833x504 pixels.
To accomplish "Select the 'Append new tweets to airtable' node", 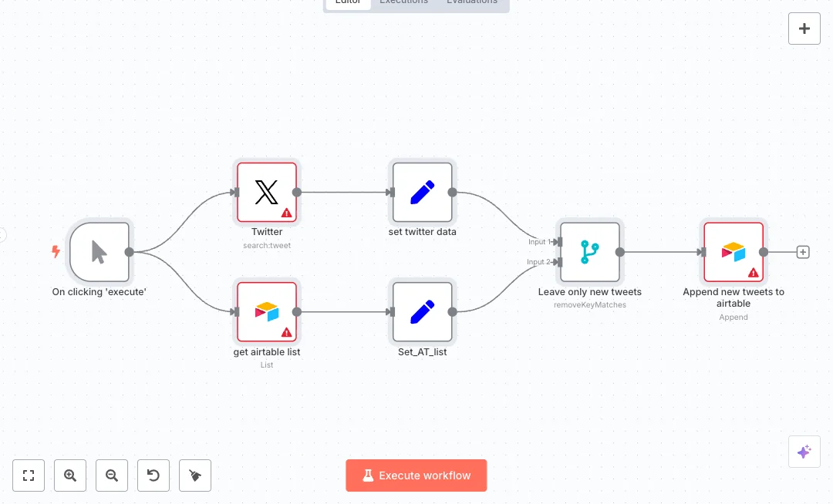I will point(733,252).
